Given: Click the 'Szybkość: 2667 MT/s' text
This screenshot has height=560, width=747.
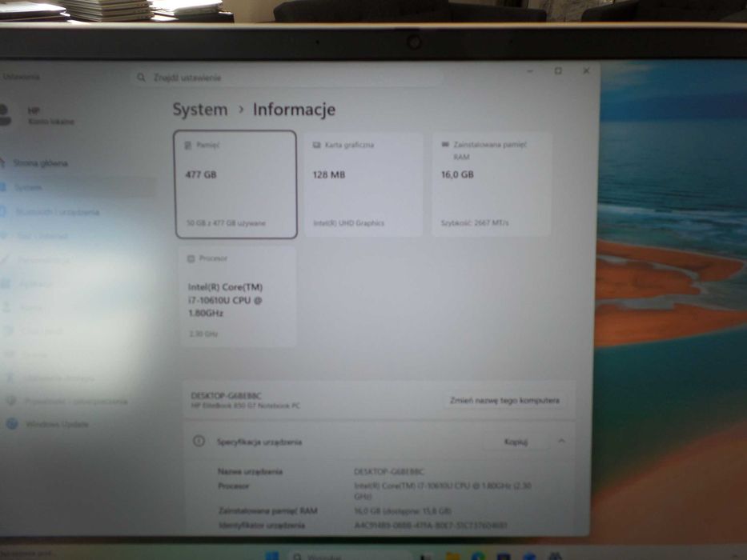Looking at the screenshot, I should [x=475, y=222].
